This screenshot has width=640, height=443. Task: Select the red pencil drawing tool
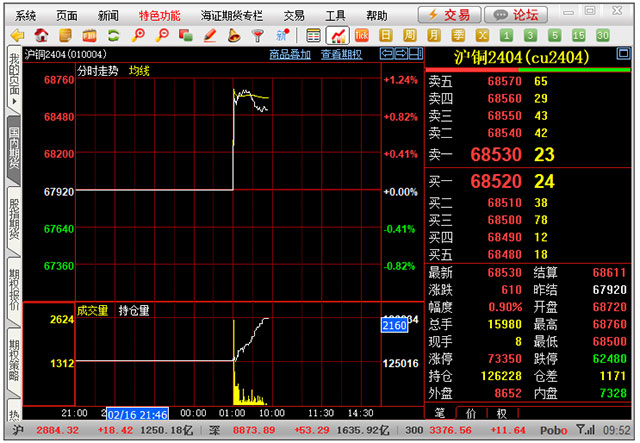point(210,36)
